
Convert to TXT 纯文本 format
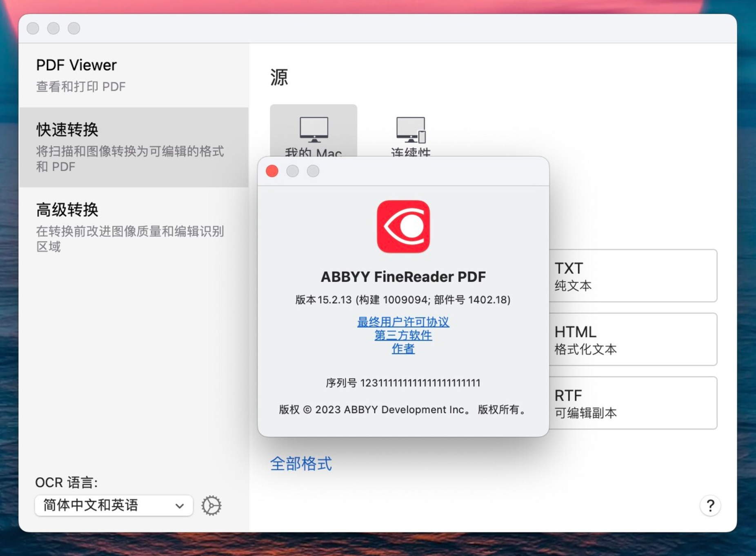(x=633, y=276)
